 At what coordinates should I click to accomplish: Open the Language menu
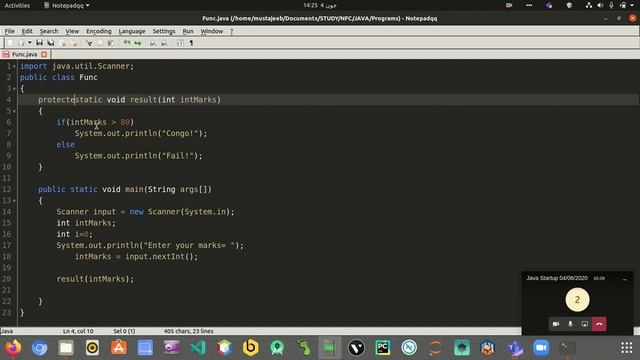(132, 31)
